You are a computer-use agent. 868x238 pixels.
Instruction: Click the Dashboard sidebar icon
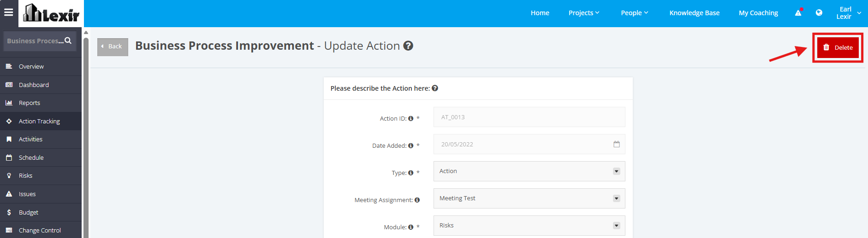point(9,85)
